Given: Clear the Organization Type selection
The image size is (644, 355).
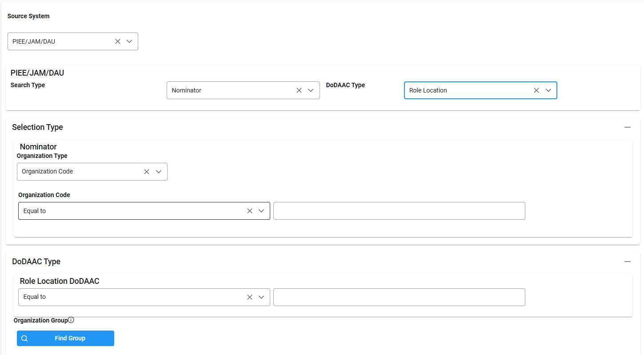Looking at the screenshot, I should tap(147, 172).
